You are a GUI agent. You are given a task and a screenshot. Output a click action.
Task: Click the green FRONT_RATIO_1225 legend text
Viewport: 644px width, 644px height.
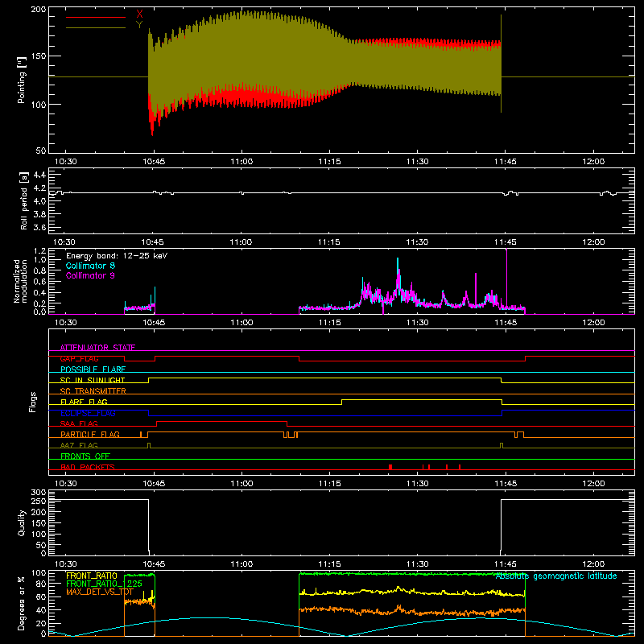tap(105, 584)
